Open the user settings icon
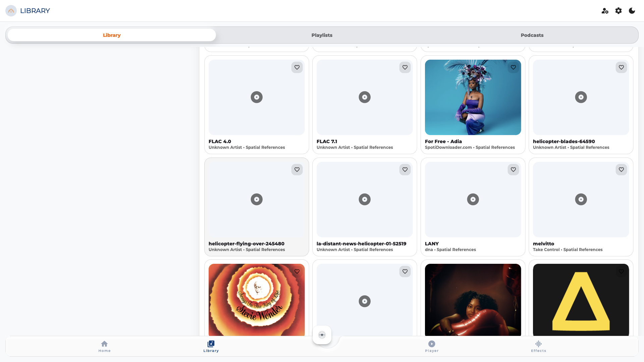The image size is (644, 362). tap(605, 11)
